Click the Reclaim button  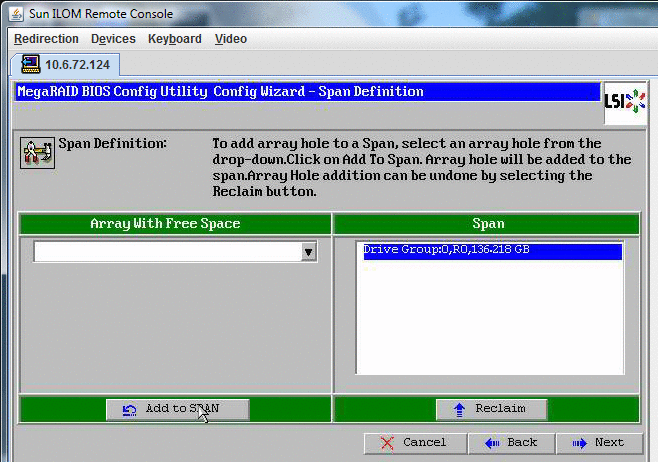click(491, 409)
